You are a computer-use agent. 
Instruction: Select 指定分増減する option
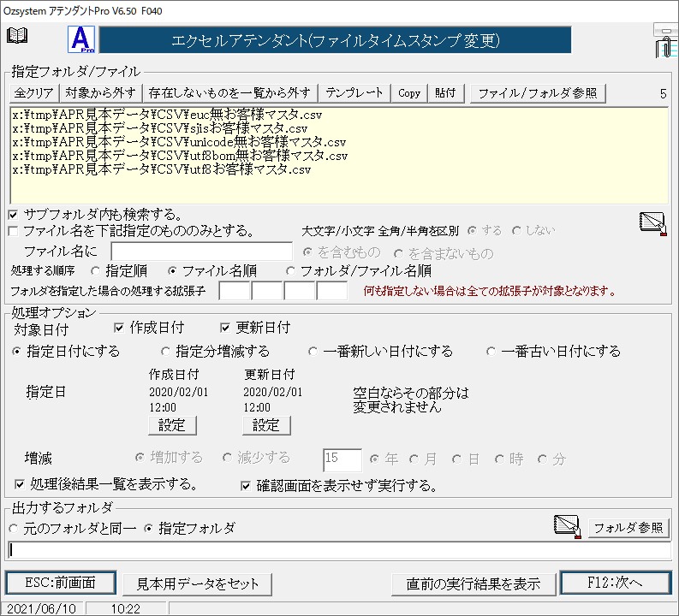(165, 352)
